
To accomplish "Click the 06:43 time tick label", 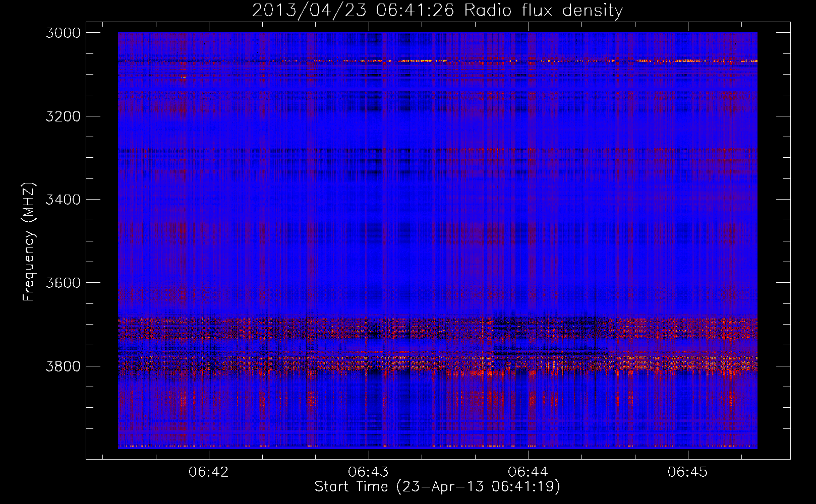I will click(x=369, y=472).
